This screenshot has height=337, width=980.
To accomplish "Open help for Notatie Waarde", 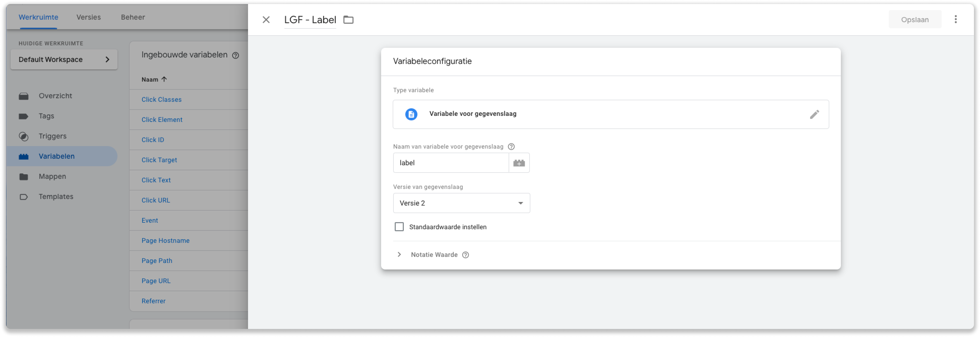I will pos(466,255).
